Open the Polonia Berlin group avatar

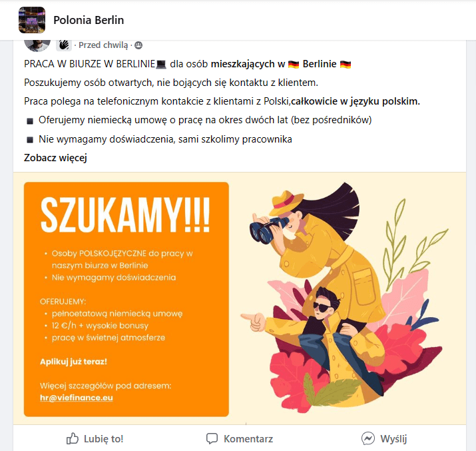(x=32, y=20)
